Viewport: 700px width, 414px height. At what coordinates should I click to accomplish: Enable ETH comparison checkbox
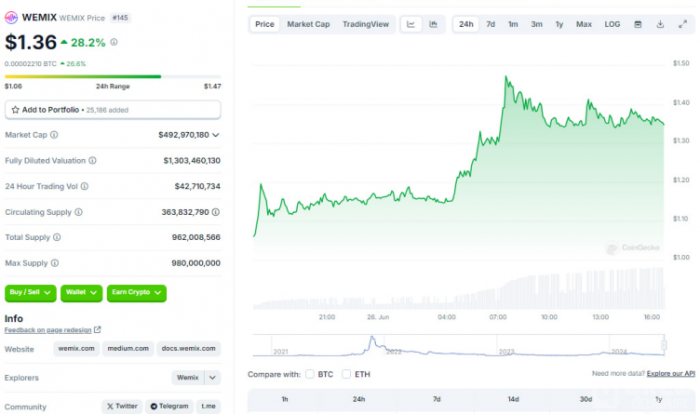[x=346, y=374]
